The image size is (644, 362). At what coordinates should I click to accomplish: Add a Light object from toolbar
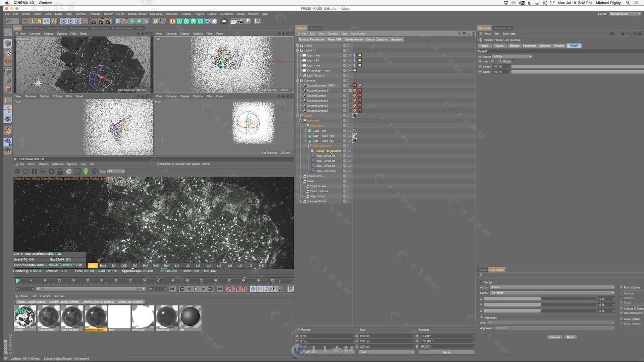pyautogui.click(x=248, y=21)
